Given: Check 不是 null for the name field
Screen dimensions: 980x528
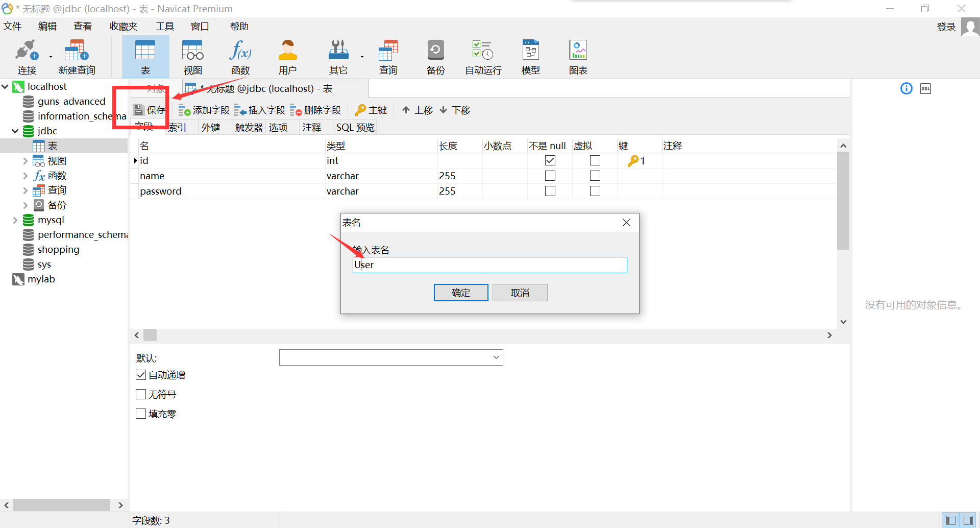Looking at the screenshot, I should click(x=550, y=175).
